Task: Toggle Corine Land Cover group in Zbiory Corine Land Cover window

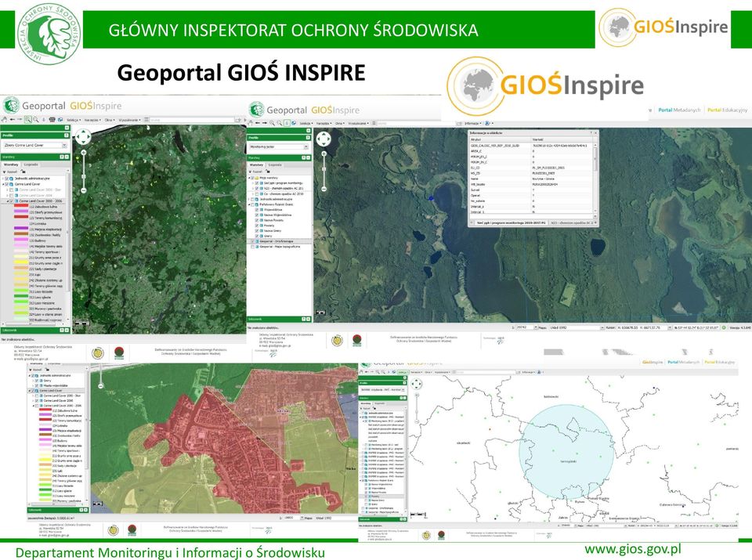Action: 7,184
